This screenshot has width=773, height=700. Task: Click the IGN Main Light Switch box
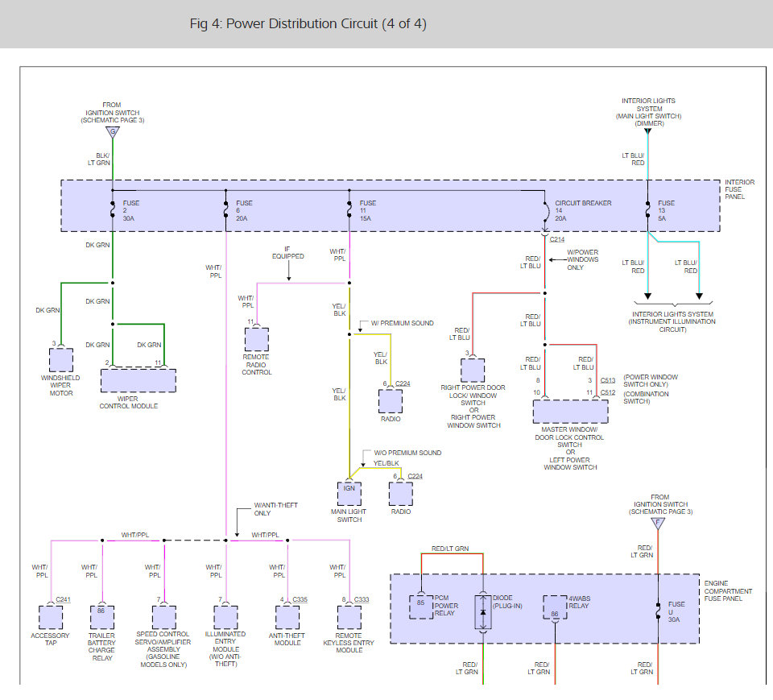tap(349, 493)
